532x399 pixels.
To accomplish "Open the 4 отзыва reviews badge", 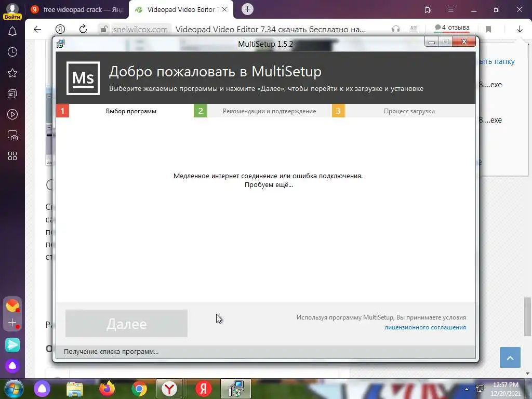I will (x=452, y=28).
